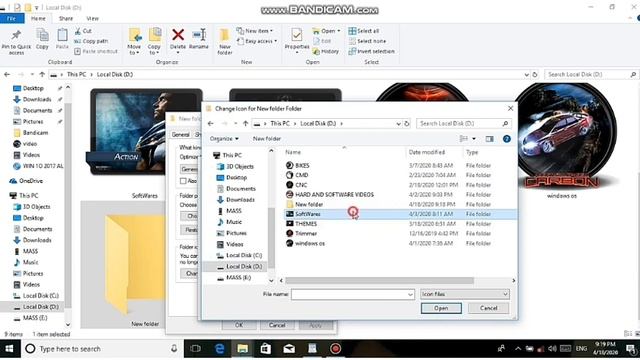Select the THEMES folder row

[400, 224]
